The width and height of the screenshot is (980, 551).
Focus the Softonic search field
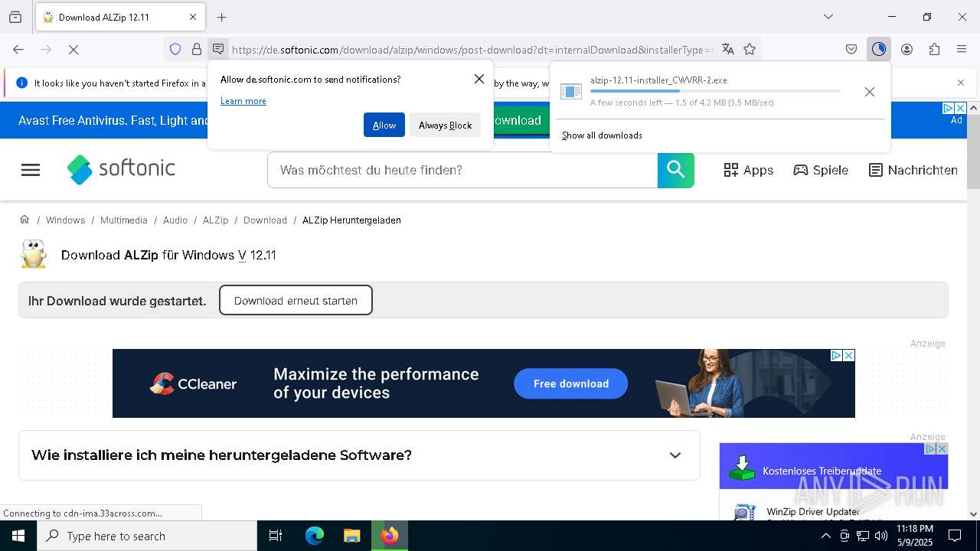click(462, 170)
